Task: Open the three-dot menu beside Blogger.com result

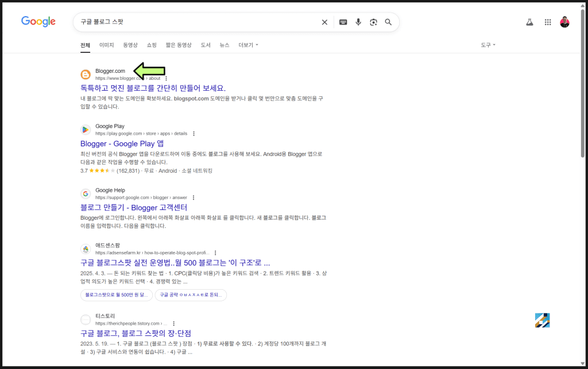Action: pyautogui.click(x=167, y=78)
